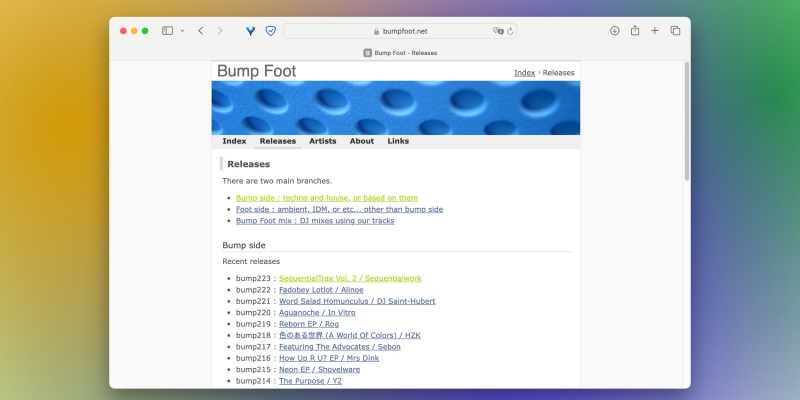800x400 pixels.
Task: Toggle the Safari sidebar button
Action: pyautogui.click(x=167, y=31)
